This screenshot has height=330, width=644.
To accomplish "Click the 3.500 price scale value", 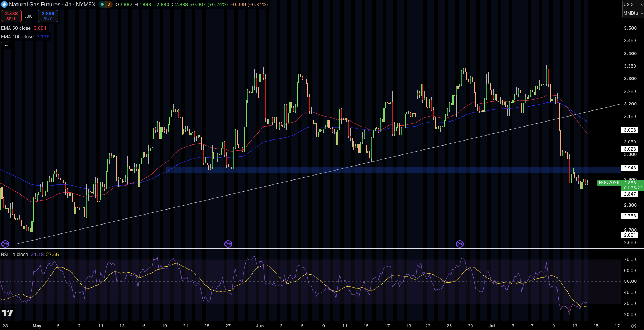I will pyautogui.click(x=630, y=28).
